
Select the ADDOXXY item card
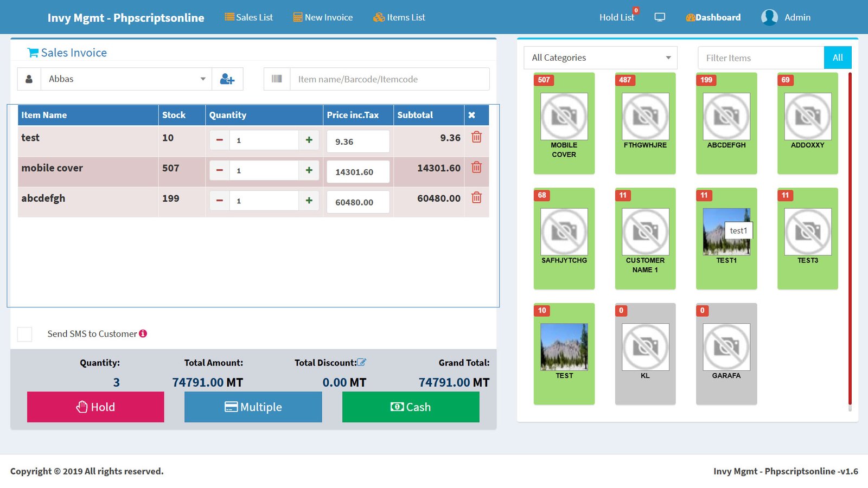[808, 124]
